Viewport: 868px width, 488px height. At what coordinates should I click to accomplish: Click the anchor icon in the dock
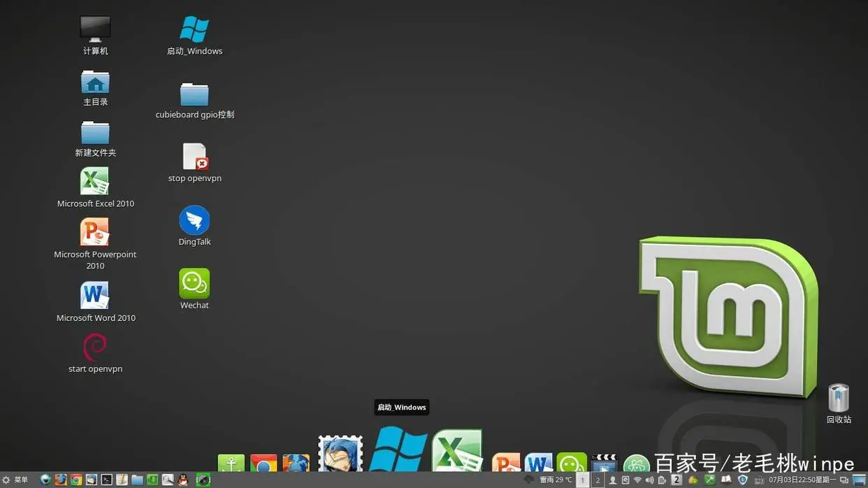[231, 463]
